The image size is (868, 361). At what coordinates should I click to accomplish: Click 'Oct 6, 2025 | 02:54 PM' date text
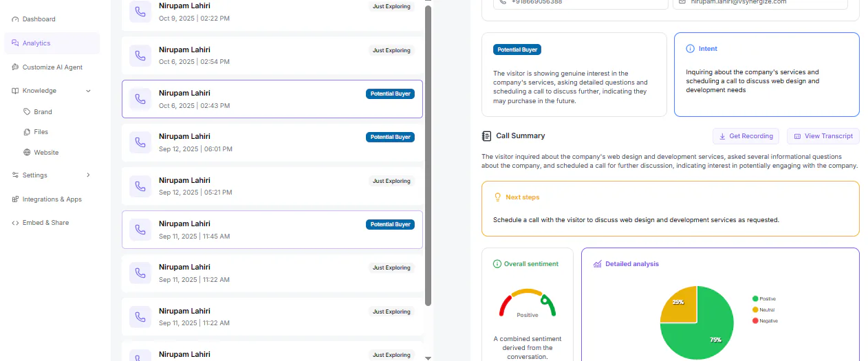tap(194, 62)
